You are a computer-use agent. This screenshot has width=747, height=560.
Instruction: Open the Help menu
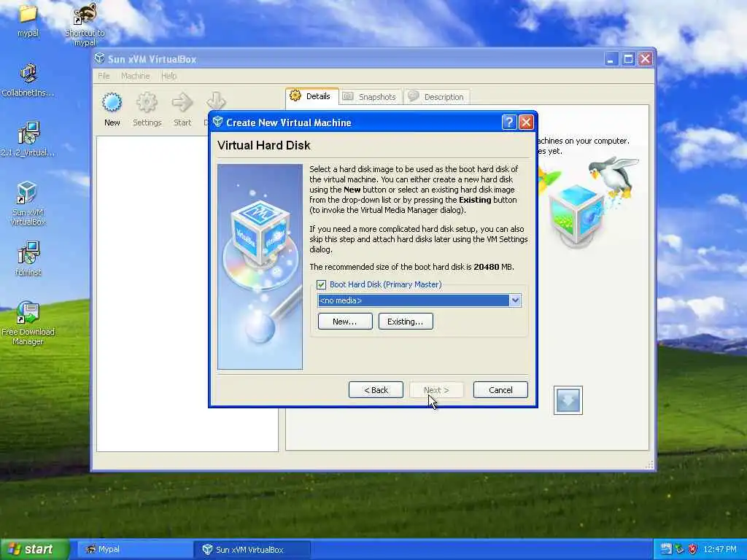click(169, 76)
